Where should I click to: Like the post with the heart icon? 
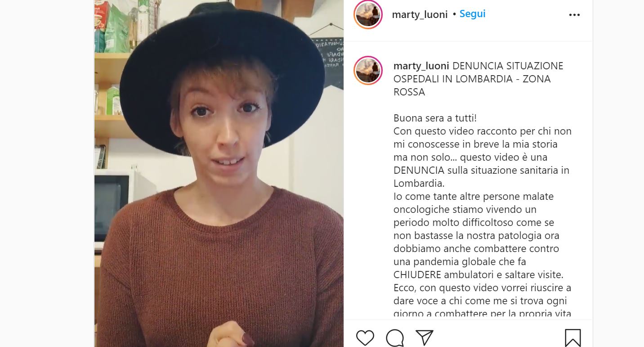pos(365,338)
